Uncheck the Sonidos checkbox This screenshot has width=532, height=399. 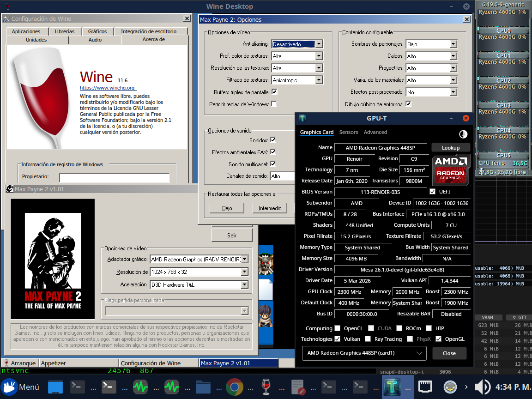point(273,140)
